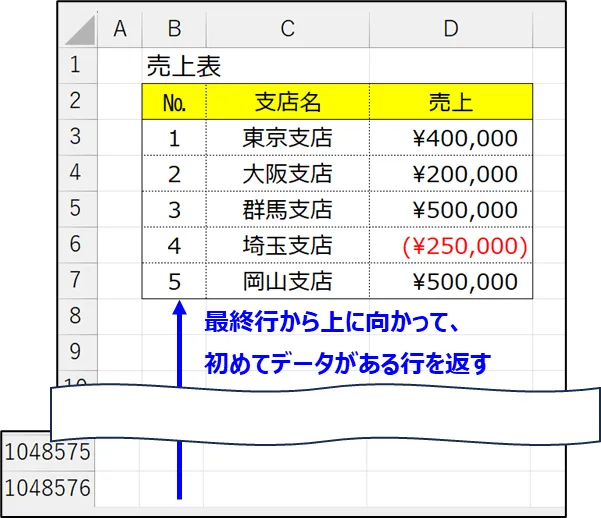This screenshot has height=518, width=601.
Task: Select column C header
Action: [287, 29]
